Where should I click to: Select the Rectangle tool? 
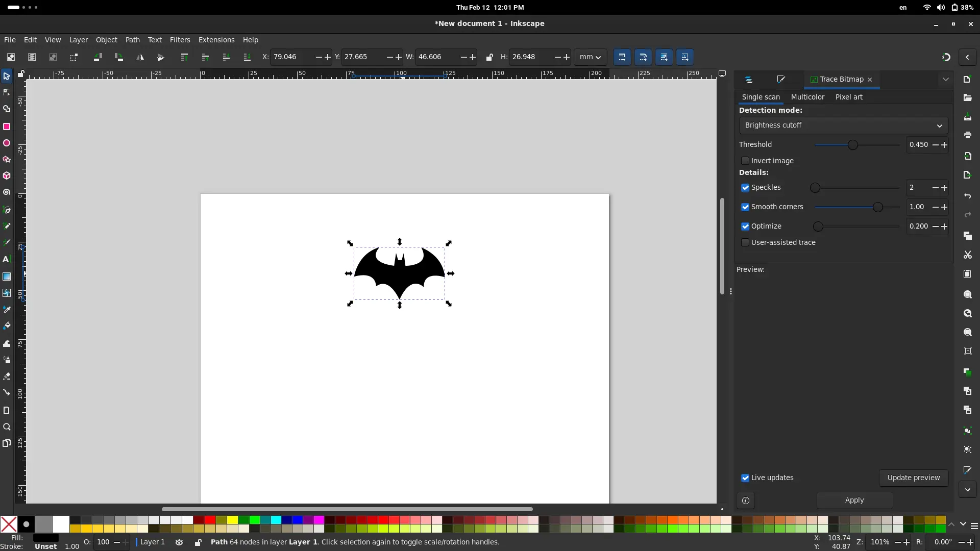pos(7,127)
